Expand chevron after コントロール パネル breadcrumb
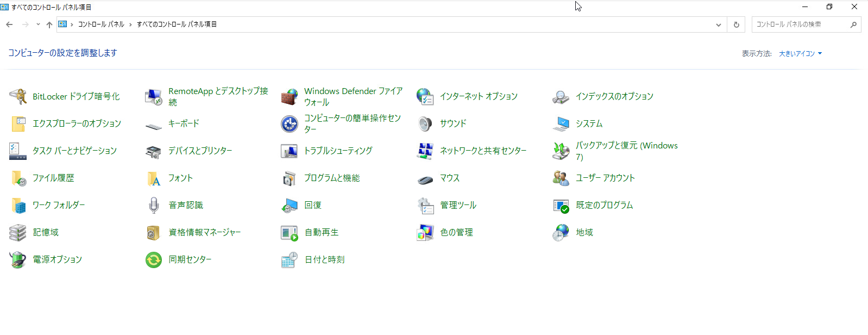The height and width of the screenshot is (335, 868). [130, 24]
